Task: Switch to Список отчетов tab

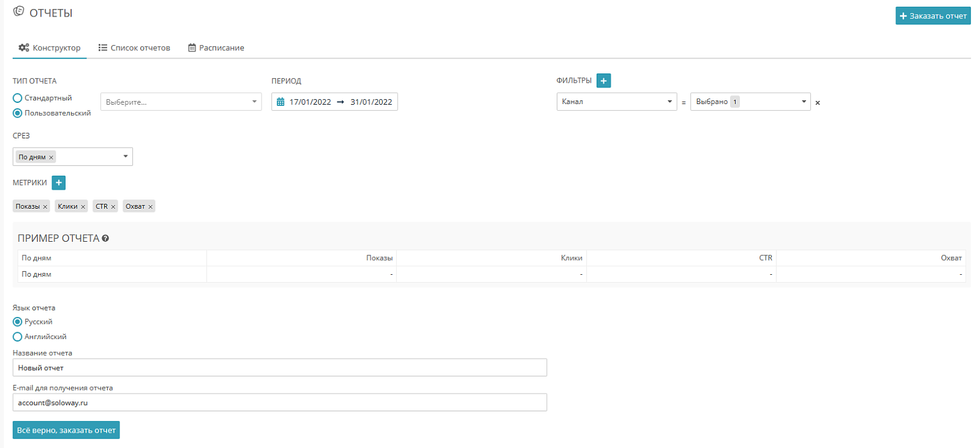Action: pos(134,48)
